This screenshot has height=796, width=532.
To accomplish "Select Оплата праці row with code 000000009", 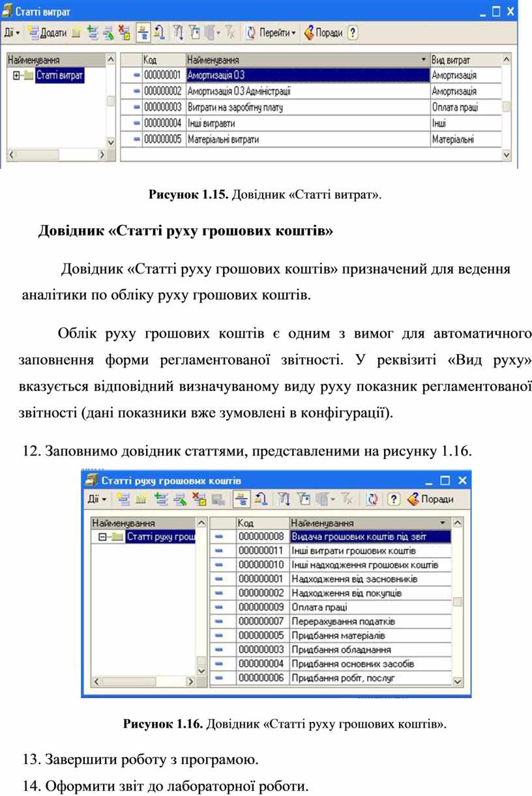I will tap(331, 607).
